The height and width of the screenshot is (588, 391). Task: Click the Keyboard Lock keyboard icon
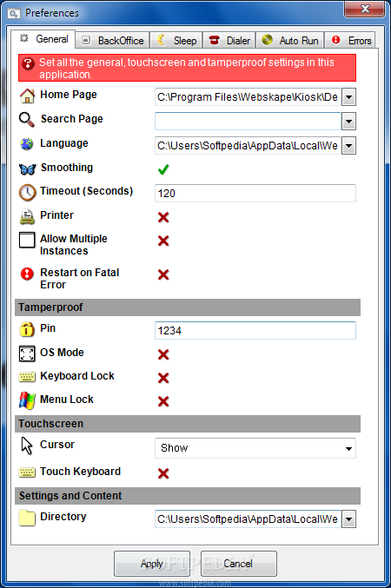pos(27,377)
